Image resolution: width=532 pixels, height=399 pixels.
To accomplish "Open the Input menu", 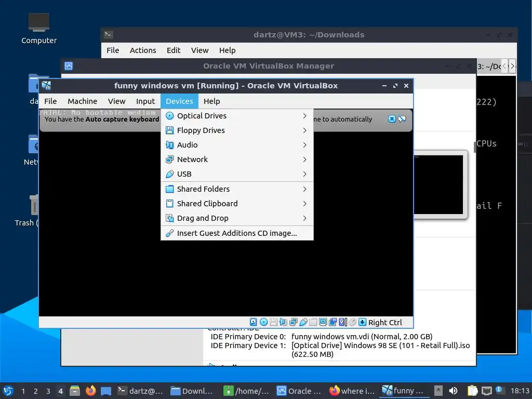I will point(145,101).
